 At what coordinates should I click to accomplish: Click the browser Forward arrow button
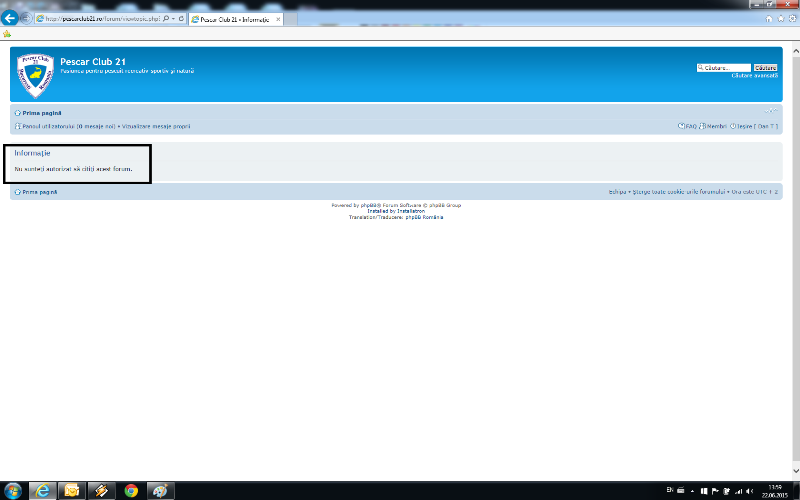click(x=25, y=18)
